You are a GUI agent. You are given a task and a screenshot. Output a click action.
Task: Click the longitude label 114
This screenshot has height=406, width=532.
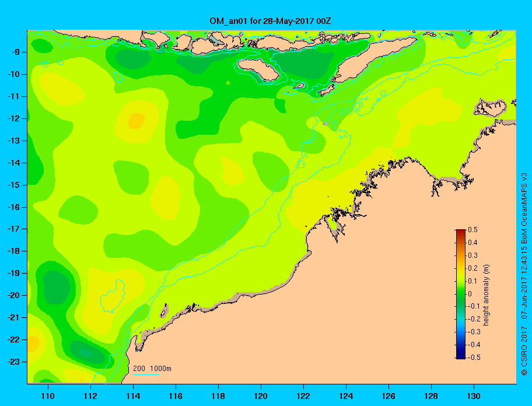point(133,396)
